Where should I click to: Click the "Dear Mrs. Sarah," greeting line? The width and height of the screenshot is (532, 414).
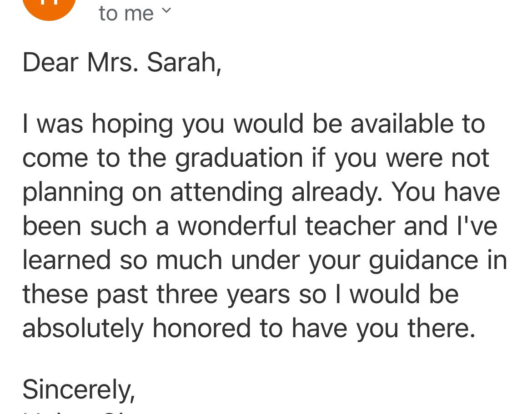click(x=122, y=62)
